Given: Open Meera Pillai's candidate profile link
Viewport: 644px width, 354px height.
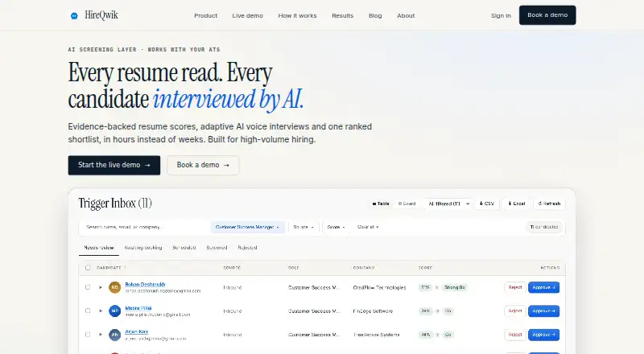Looking at the screenshot, I should click(x=138, y=308).
